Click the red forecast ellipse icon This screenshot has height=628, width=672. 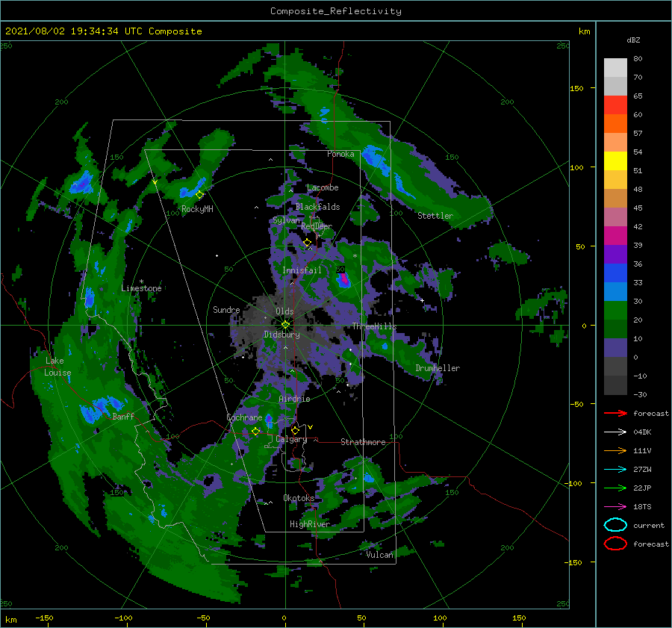pyautogui.click(x=615, y=544)
